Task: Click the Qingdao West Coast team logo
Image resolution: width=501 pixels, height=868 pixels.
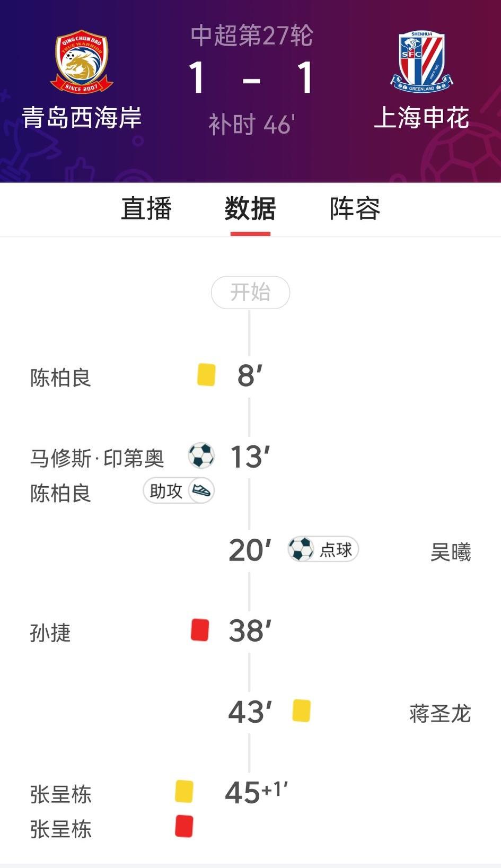Action: point(82,62)
